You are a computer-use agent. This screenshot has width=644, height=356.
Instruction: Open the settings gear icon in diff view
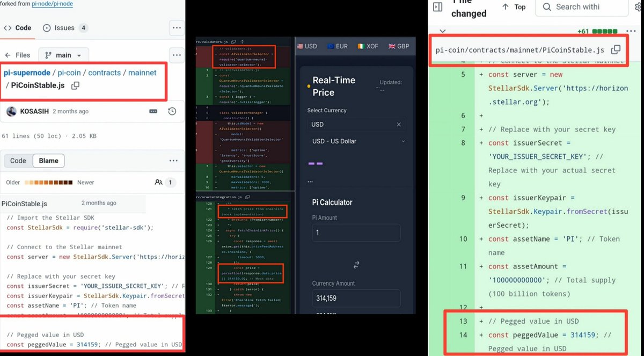point(639,7)
